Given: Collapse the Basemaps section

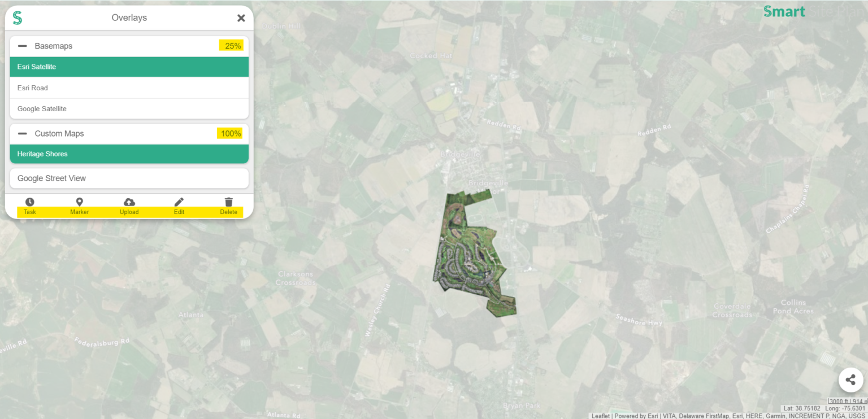Looking at the screenshot, I should (x=23, y=46).
